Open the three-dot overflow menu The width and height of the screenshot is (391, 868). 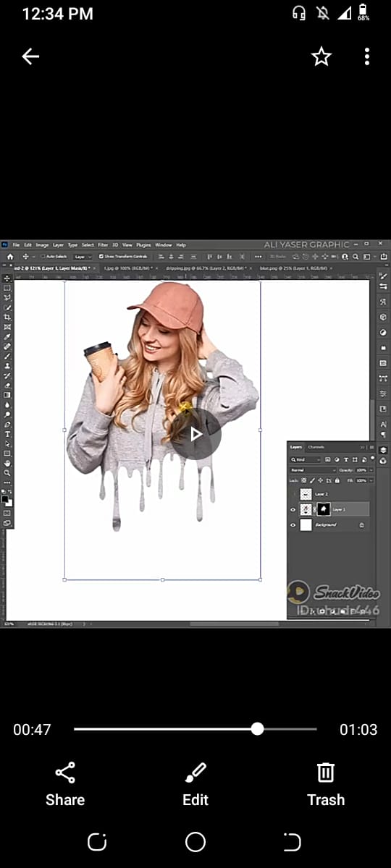point(367,56)
